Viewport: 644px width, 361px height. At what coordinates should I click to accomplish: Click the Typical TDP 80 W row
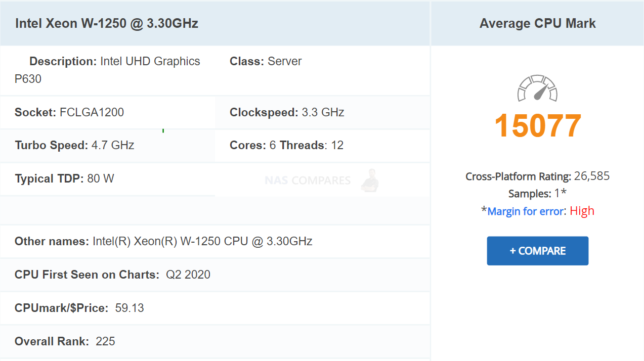click(x=108, y=179)
